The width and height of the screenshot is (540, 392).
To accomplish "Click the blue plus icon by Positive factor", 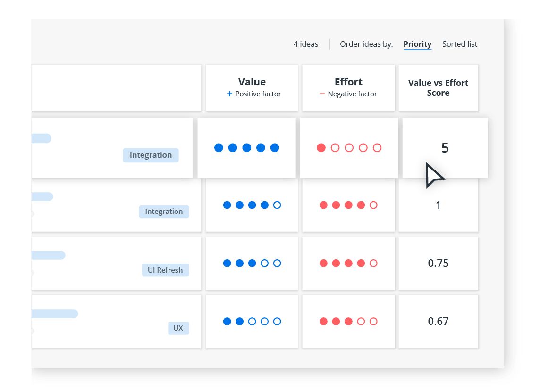I will (230, 94).
